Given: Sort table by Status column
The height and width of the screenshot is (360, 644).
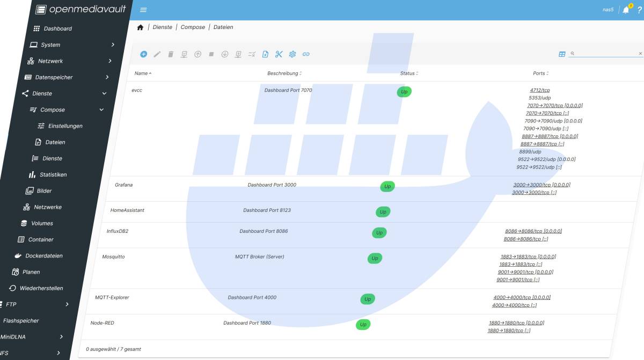Looking at the screenshot, I should pos(409,74).
